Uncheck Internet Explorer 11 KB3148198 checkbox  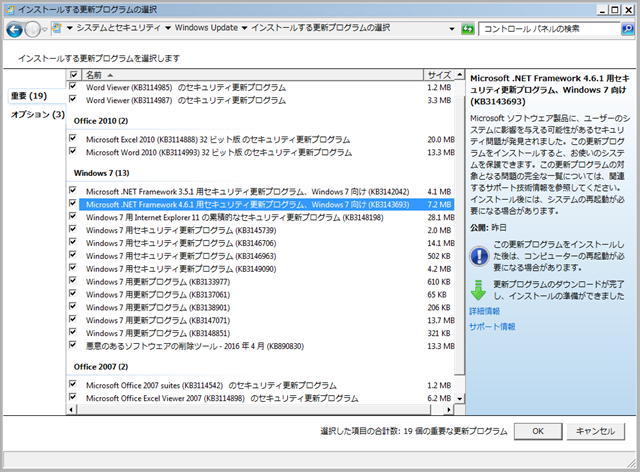tap(73, 216)
